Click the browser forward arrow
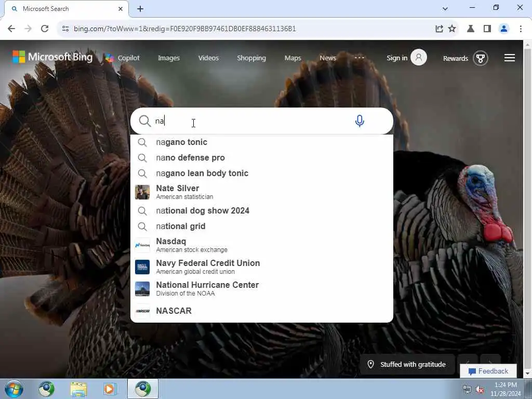The height and width of the screenshot is (399, 532). [x=28, y=29]
